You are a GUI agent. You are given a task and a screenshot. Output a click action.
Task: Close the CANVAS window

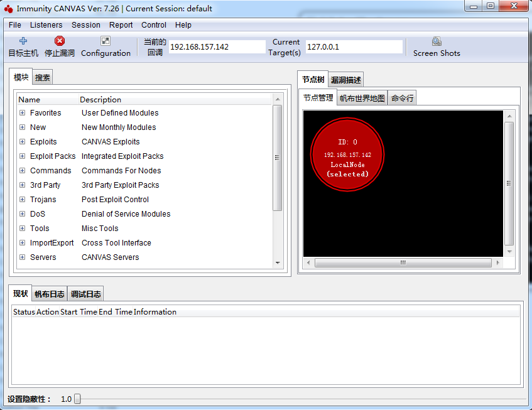514,6
